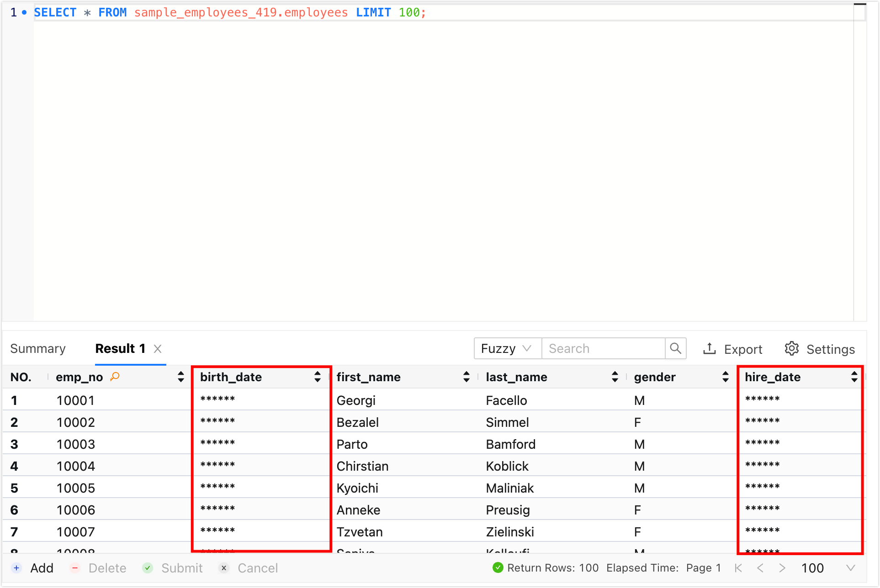Open the Settings gear icon
The image size is (880, 588).
pyautogui.click(x=792, y=349)
